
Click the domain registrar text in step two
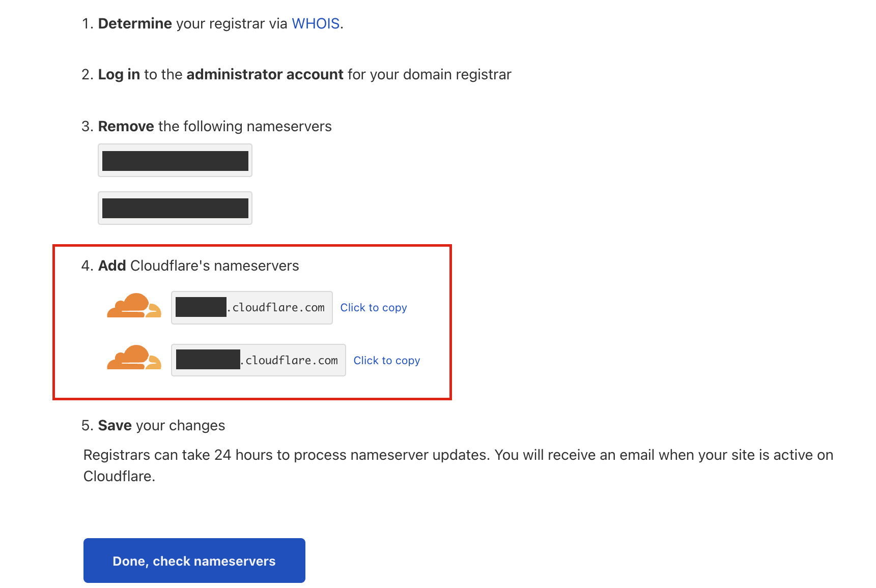(x=457, y=74)
